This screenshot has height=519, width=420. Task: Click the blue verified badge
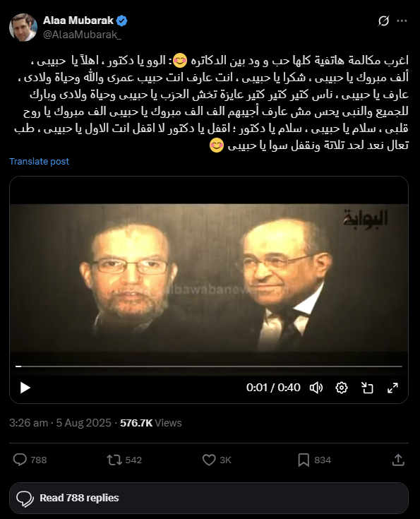(x=122, y=21)
